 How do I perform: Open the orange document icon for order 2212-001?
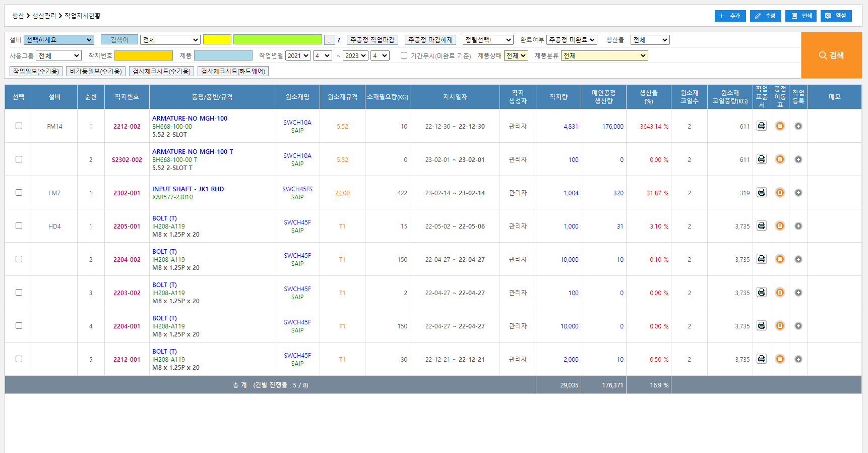(780, 359)
